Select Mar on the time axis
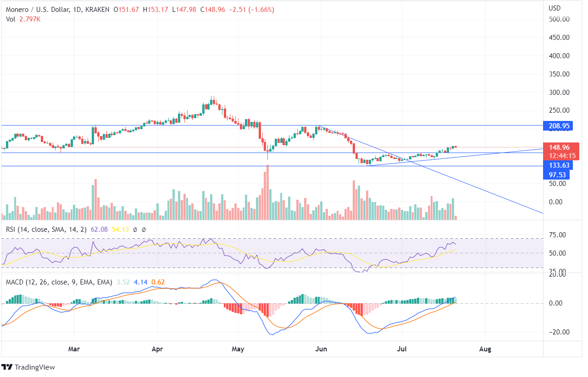This screenshot has width=588, height=377. point(73,349)
